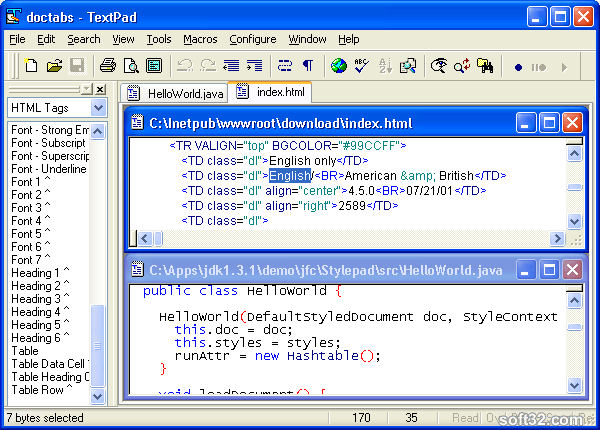Toggle visible paragraph marks (¶) button
This screenshot has width=600, height=430.
308,66
